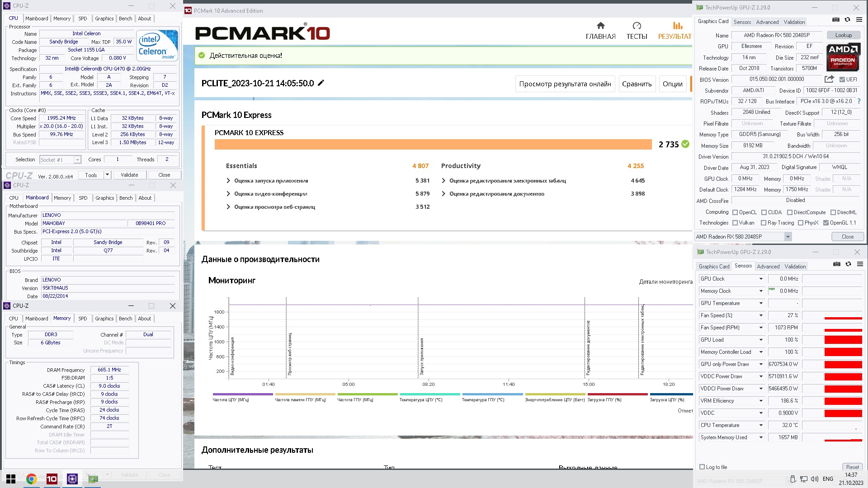The height and width of the screenshot is (488, 868).
Task: Expand Оценка запуска приложения row
Action: tap(228, 181)
